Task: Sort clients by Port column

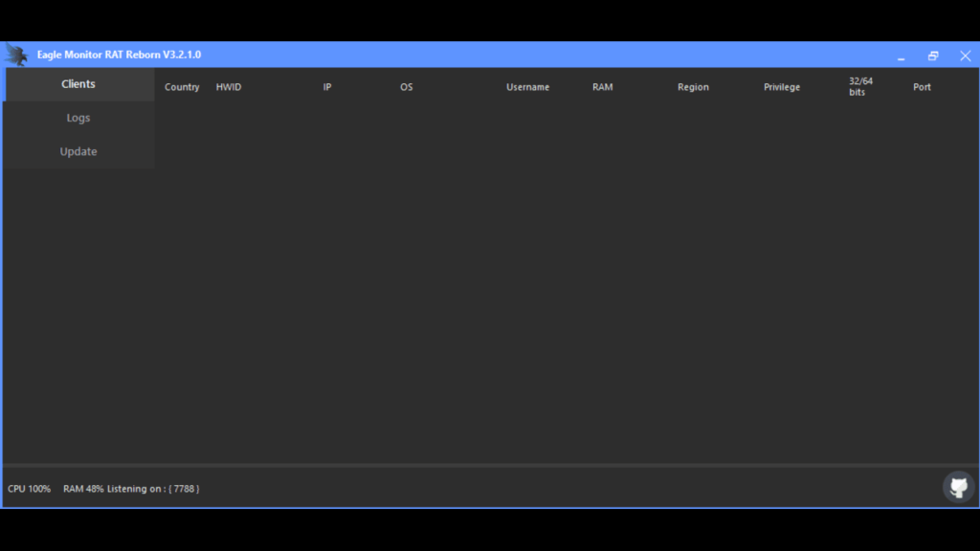Action: (x=922, y=87)
